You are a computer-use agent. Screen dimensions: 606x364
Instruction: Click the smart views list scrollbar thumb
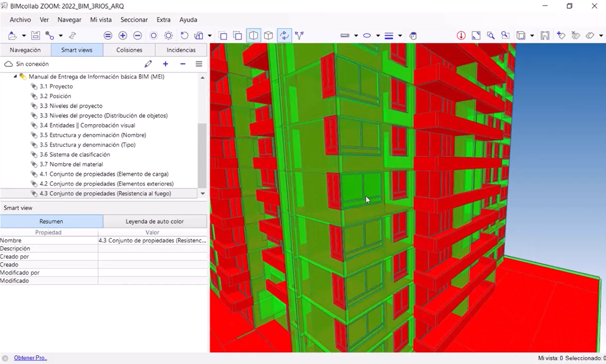[202, 155]
